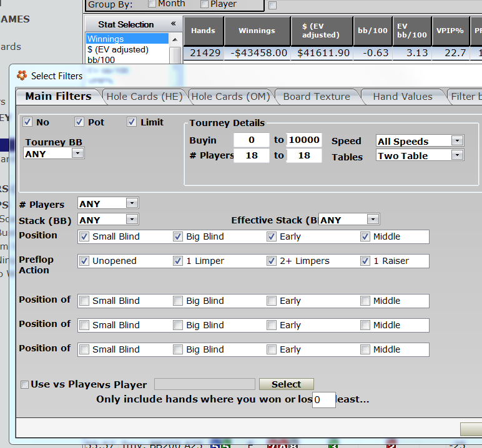The image size is (482, 448).
Task: Uncheck Middle in Position row
Action: tap(365, 236)
